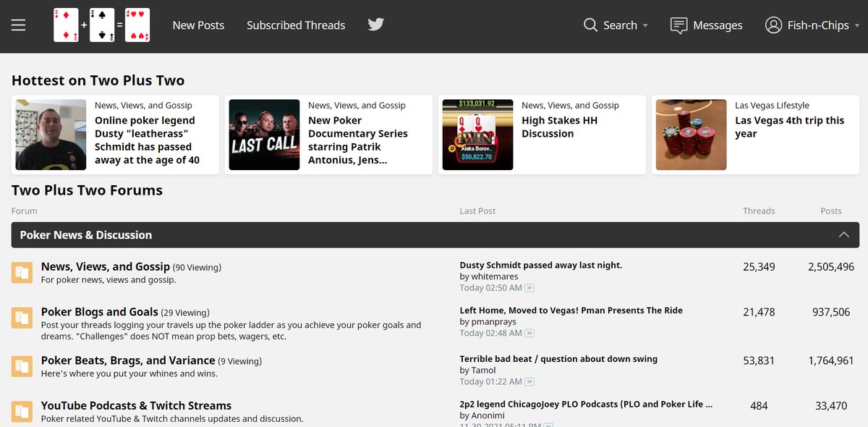Open the hamburger navigation menu
The image size is (868, 427).
click(18, 25)
